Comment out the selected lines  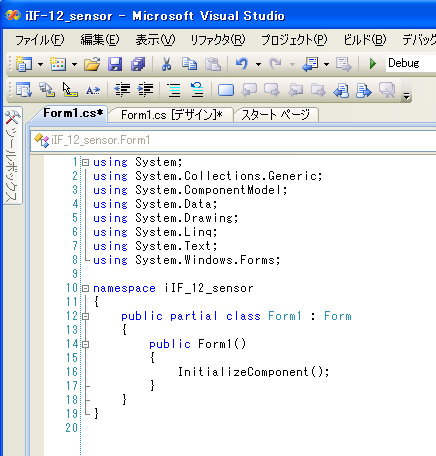pyautogui.click(x=174, y=90)
